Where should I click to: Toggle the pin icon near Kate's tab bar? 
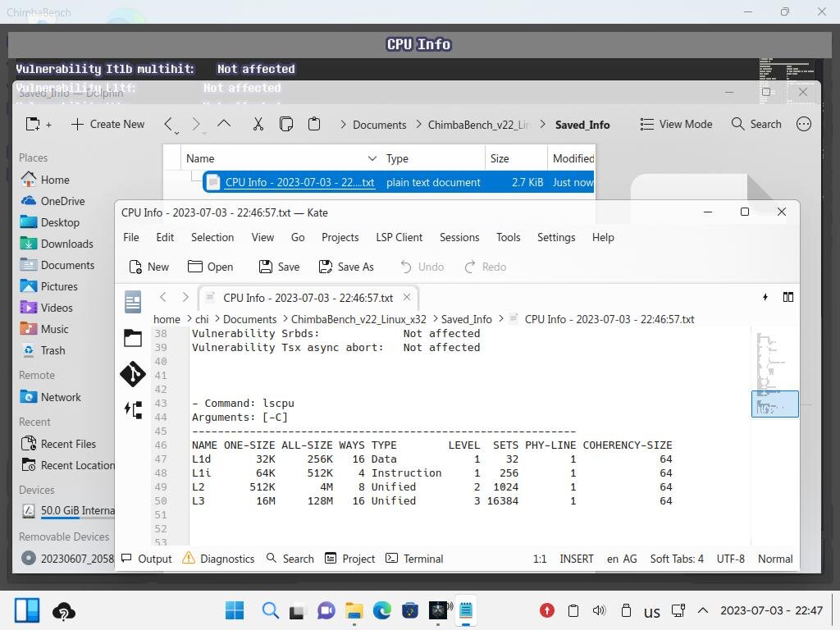click(765, 297)
